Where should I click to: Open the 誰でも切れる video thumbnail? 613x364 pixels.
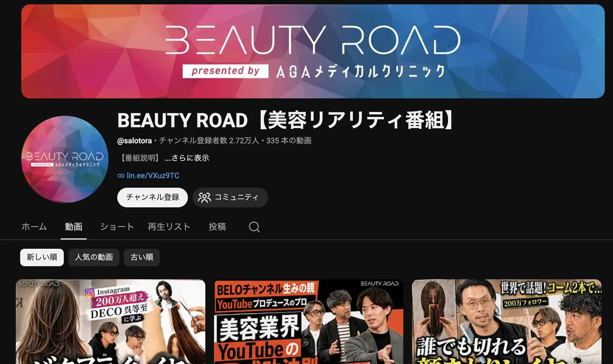click(507, 321)
